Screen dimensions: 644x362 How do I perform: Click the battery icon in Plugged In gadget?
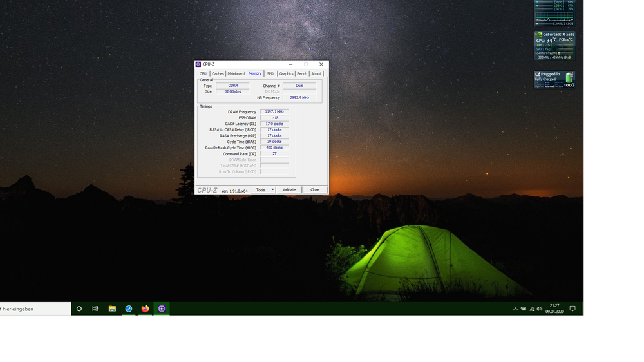[569, 79]
